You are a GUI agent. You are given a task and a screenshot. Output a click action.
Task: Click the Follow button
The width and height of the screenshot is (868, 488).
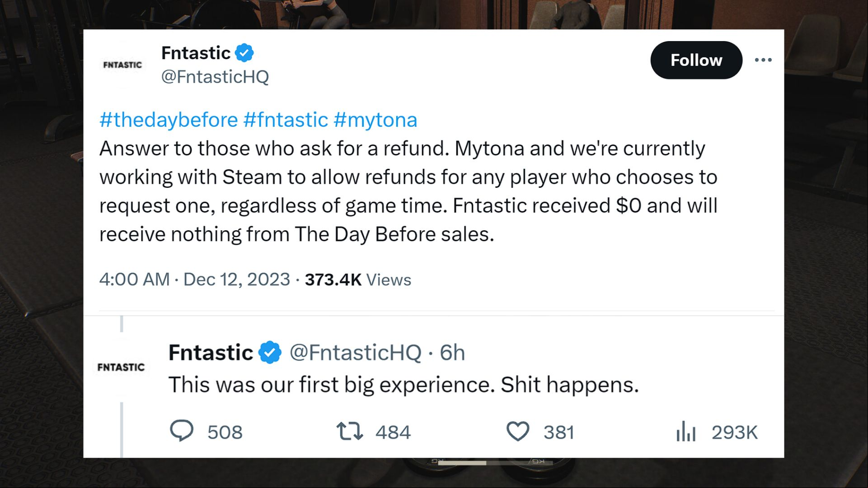tap(696, 60)
